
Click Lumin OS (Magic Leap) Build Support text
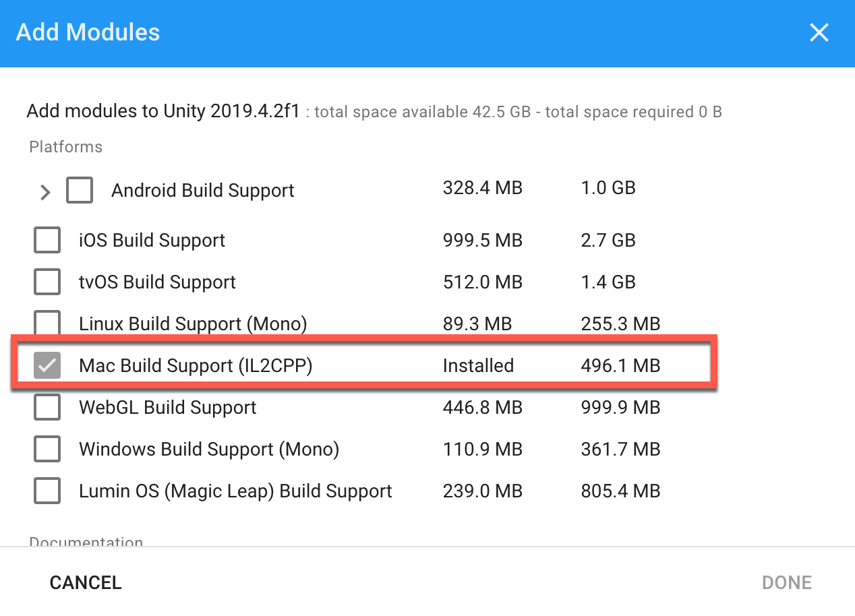click(x=235, y=491)
